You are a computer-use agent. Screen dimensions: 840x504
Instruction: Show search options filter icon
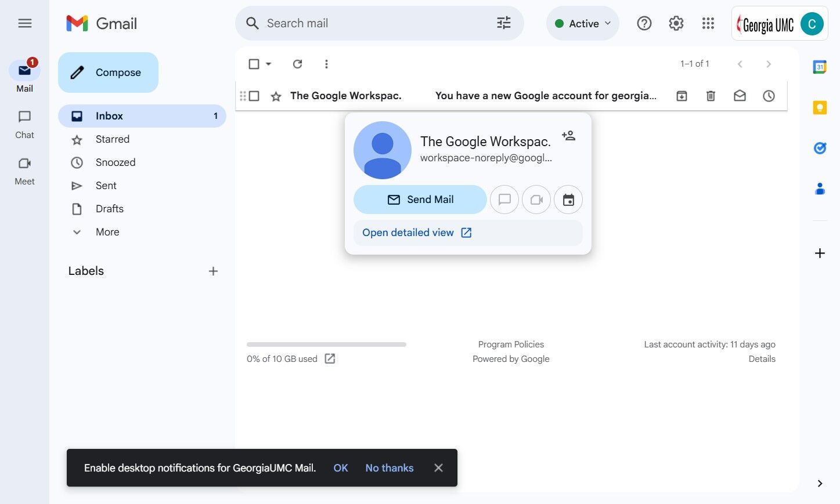tap(504, 23)
